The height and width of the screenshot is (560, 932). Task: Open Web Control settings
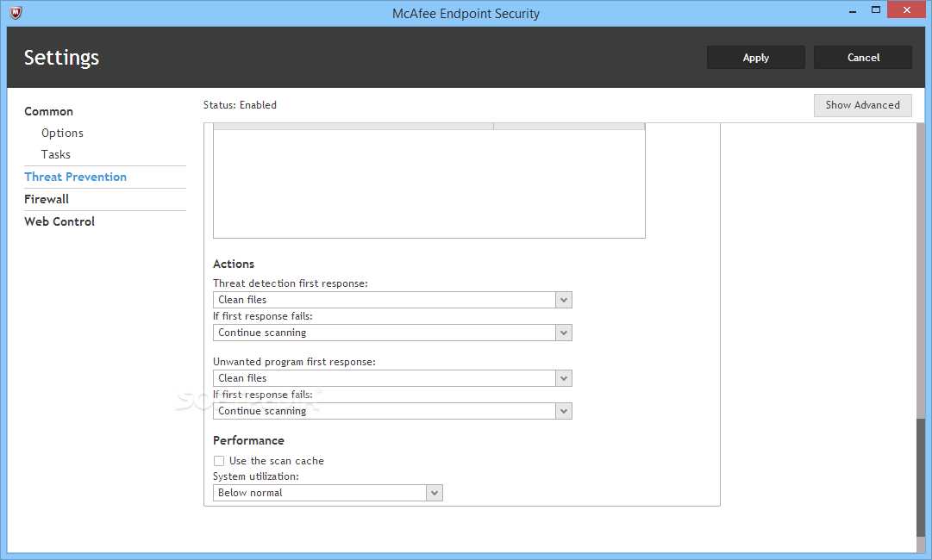59,221
